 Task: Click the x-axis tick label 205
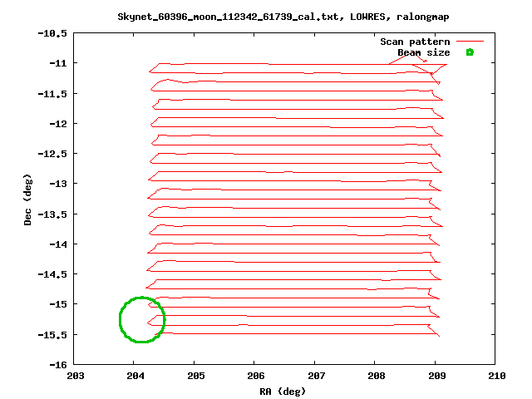[196, 376]
